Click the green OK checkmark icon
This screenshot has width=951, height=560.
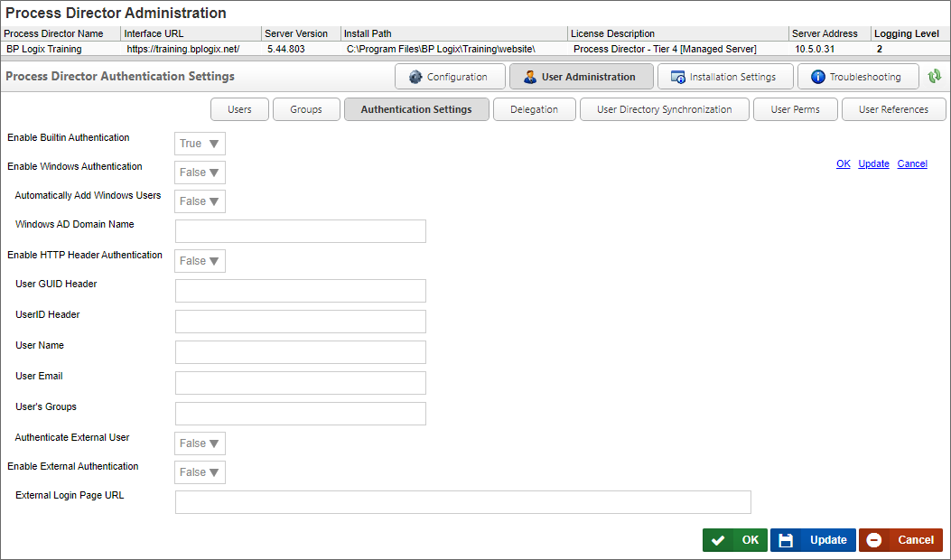718,540
